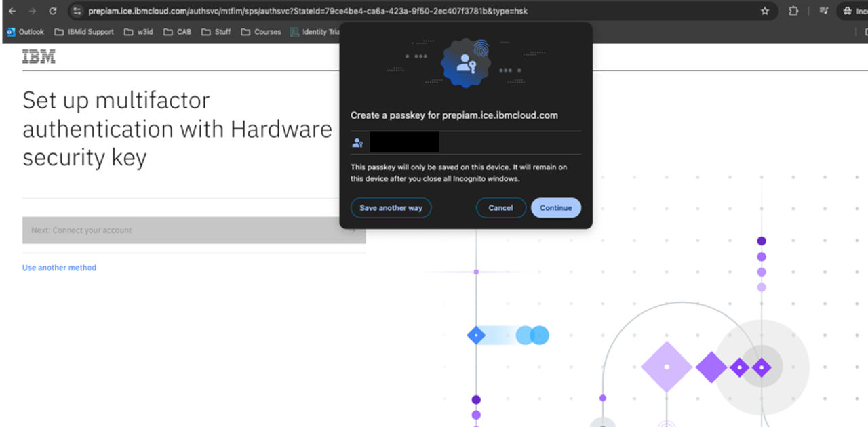868x427 pixels.
Task: Open the Extensions puzzle icon
Action: pyautogui.click(x=793, y=11)
